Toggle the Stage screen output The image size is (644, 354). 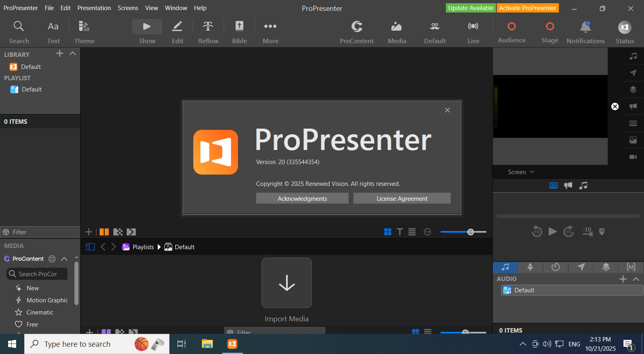click(x=550, y=32)
